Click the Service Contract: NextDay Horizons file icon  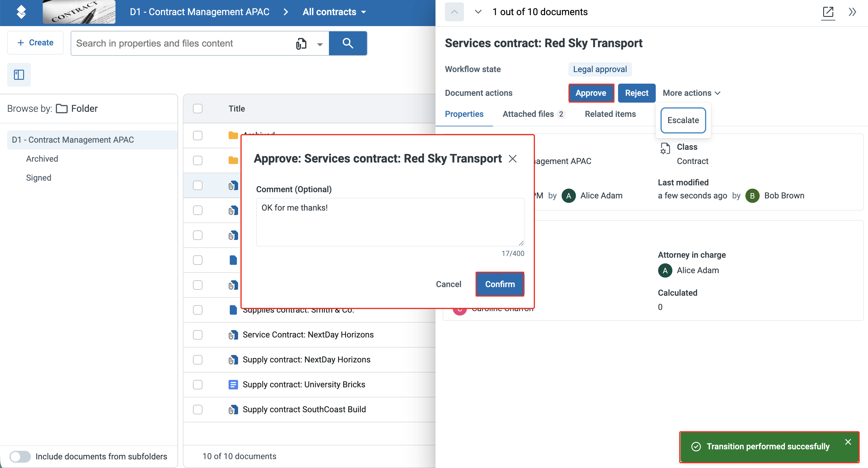[x=233, y=335]
